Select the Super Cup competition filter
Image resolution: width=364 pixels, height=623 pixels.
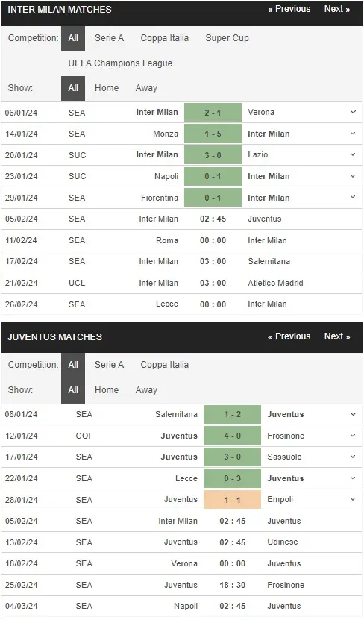click(227, 38)
